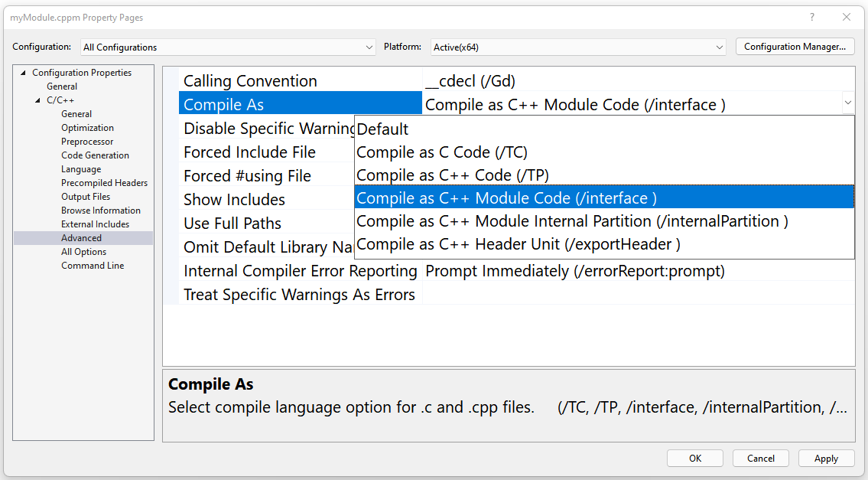Image resolution: width=868 pixels, height=480 pixels.
Task: Click the Help question mark icon
Action: (811, 17)
